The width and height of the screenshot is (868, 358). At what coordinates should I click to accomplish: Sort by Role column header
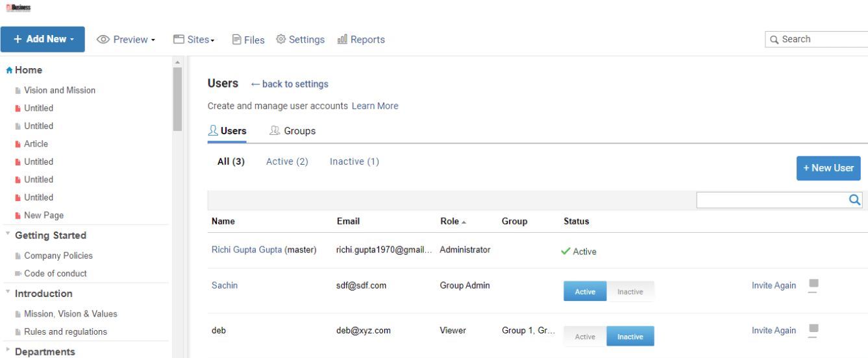click(x=453, y=221)
